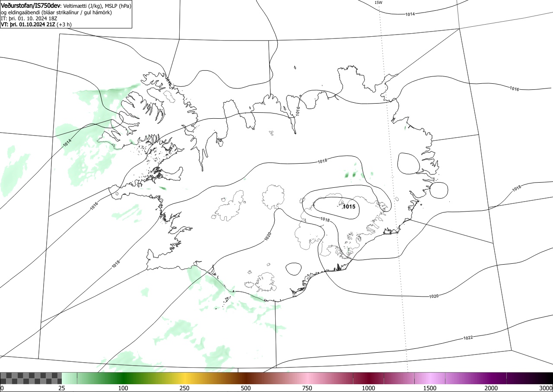
Task: Click the colorbar label 250
Action: (x=184, y=389)
